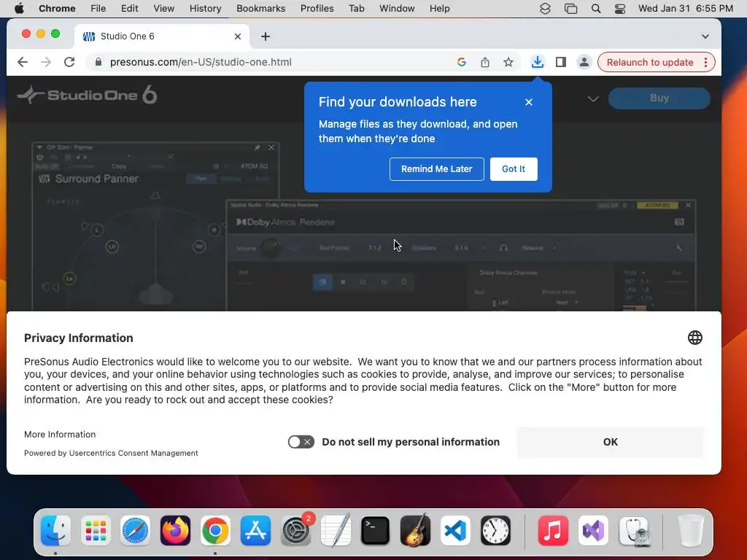Click the Google icon in address bar
The image size is (747, 560).
pyautogui.click(x=461, y=63)
